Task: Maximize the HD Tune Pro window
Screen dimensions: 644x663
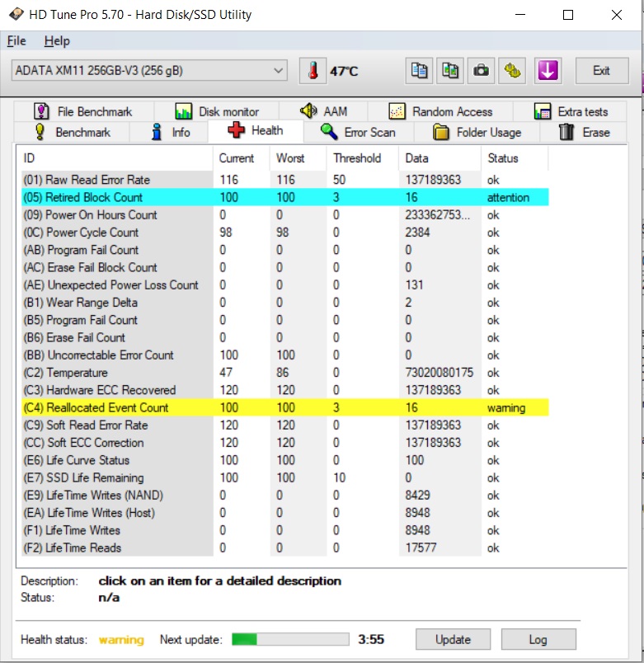Action: (x=568, y=15)
